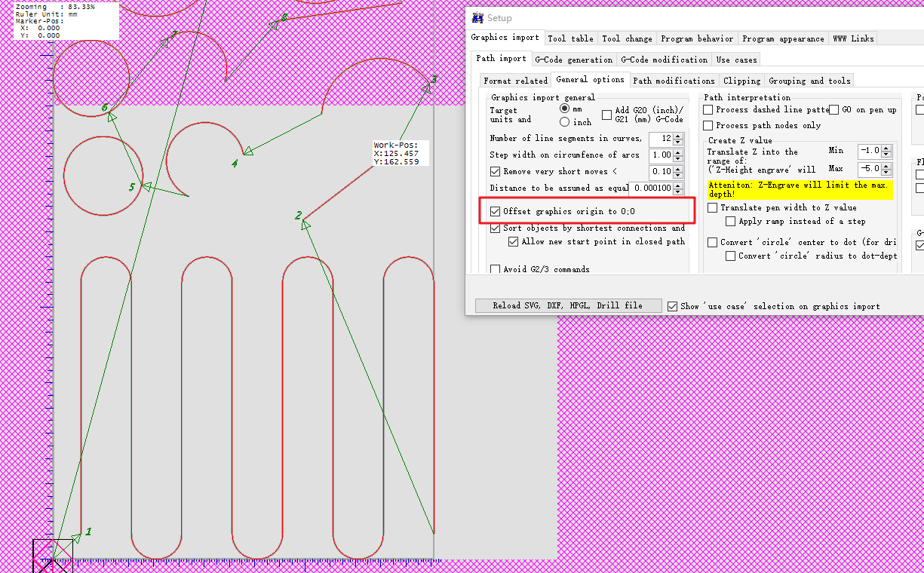Decrease step width on circumference of arcs

[678, 158]
